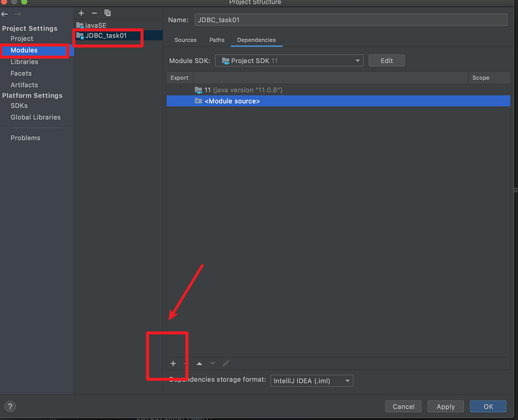This screenshot has width=518, height=420.
Task: Switch to the Paths tab
Action: coord(217,40)
